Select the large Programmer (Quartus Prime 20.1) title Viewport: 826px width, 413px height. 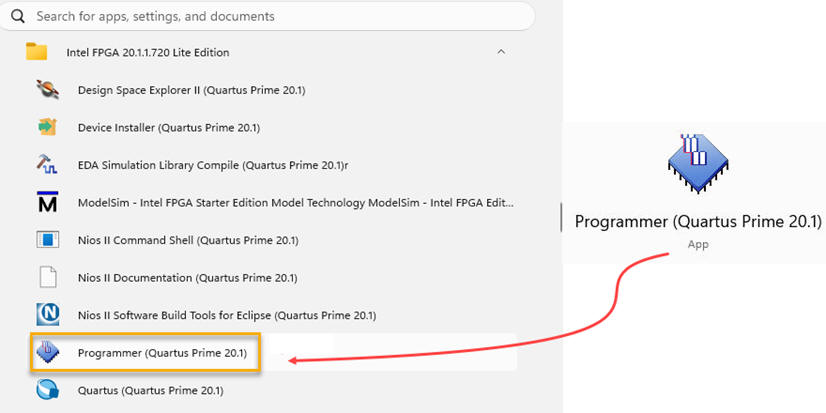point(698,221)
